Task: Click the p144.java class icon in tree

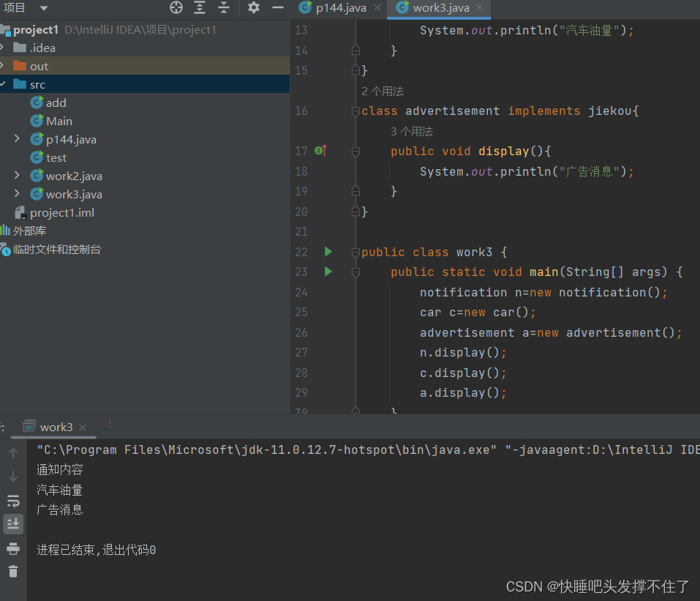Action: click(37, 139)
